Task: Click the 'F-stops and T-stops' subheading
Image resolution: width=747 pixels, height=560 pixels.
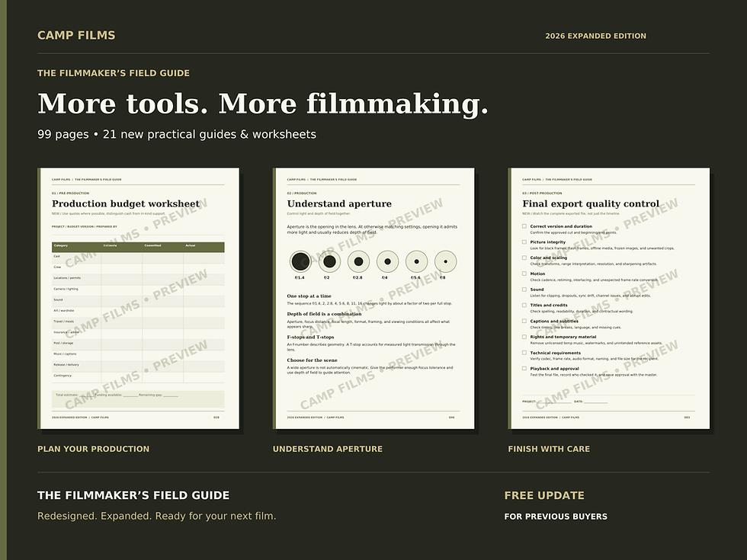Action: [310, 337]
